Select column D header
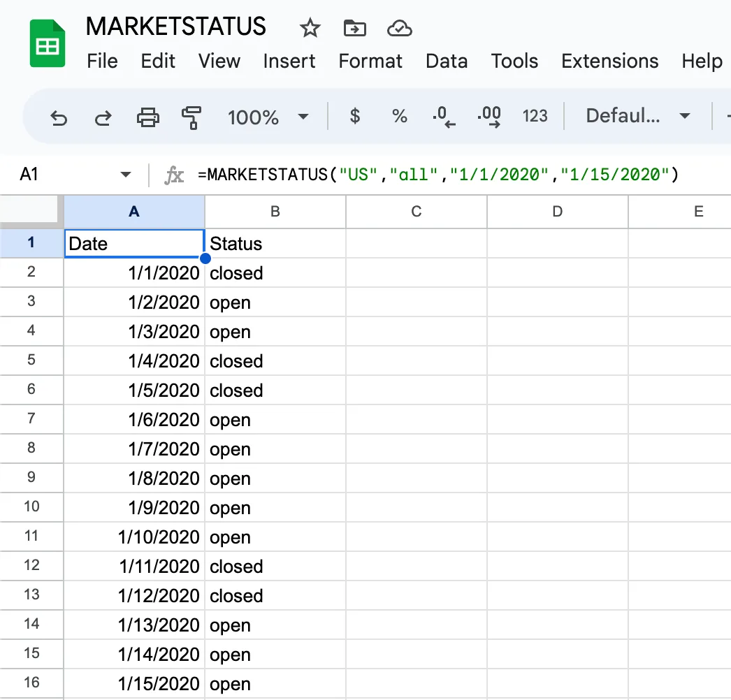731x700 pixels. point(558,212)
